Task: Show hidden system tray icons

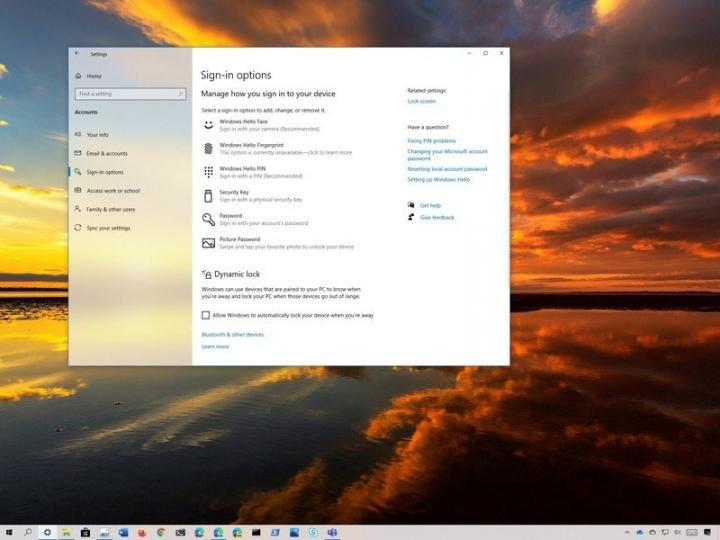Action: pos(627,533)
